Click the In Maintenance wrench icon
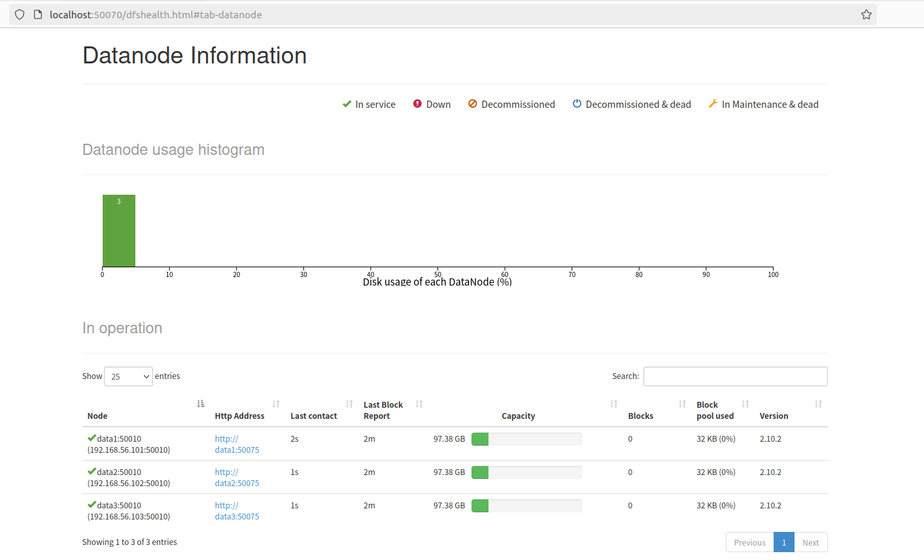The height and width of the screenshot is (560, 924). (713, 104)
